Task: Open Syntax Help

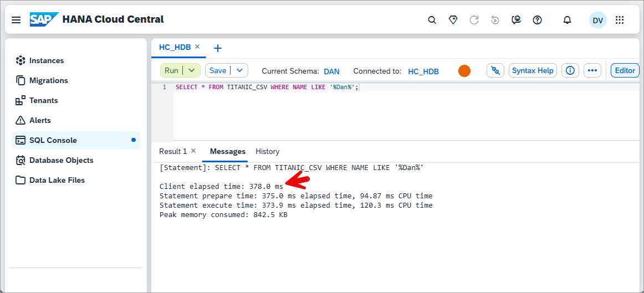Action: 533,70
